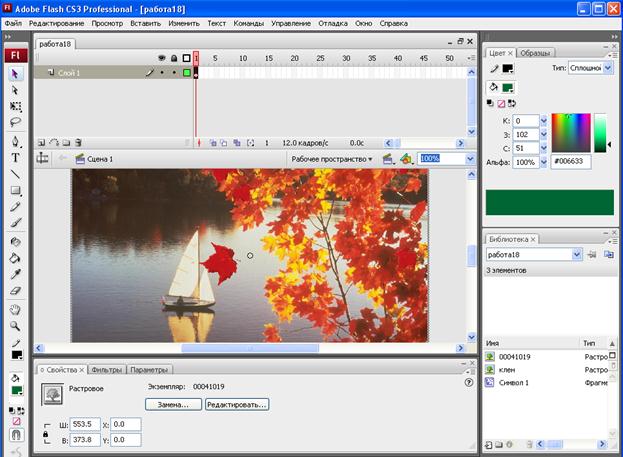Pick the Lasso tool

tap(15, 122)
